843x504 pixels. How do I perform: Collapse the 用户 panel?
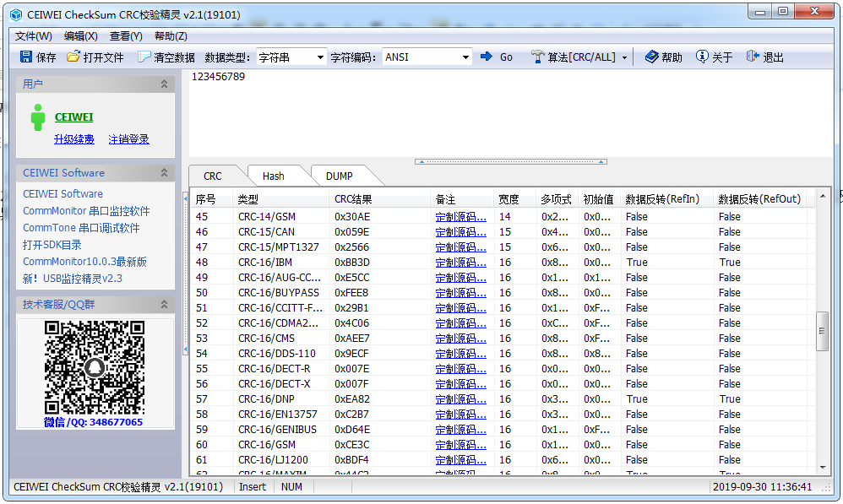(164, 84)
